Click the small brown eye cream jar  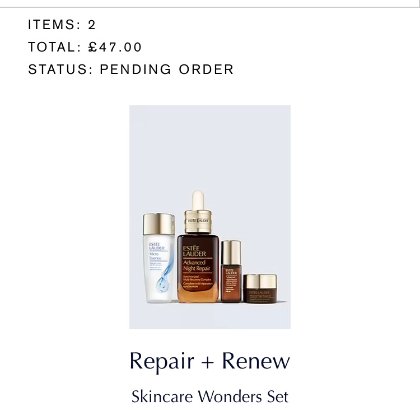260,288
